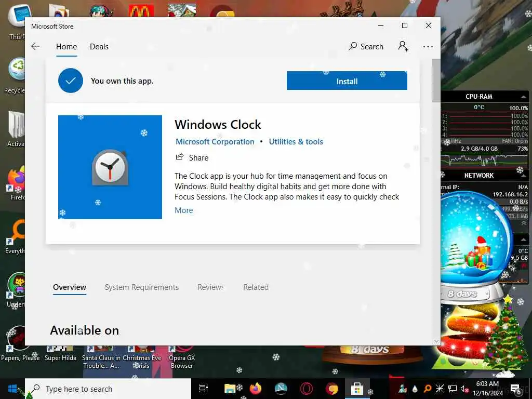The image size is (532, 399).
Task: Open the Windows Start menu
Action: coord(12,389)
